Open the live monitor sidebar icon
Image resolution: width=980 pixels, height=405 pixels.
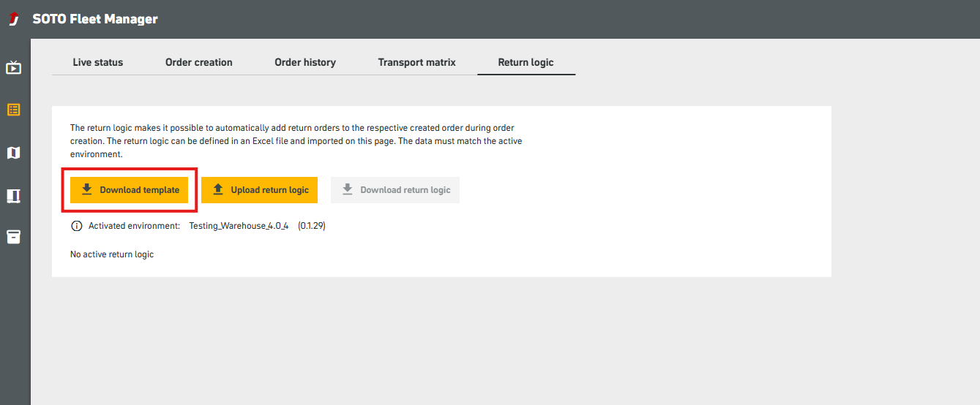[13, 68]
